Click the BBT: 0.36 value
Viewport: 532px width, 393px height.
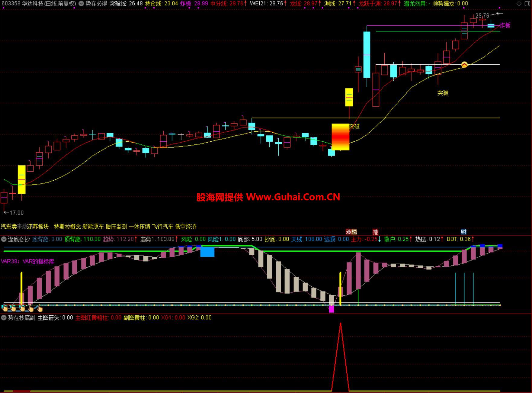coord(460,239)
